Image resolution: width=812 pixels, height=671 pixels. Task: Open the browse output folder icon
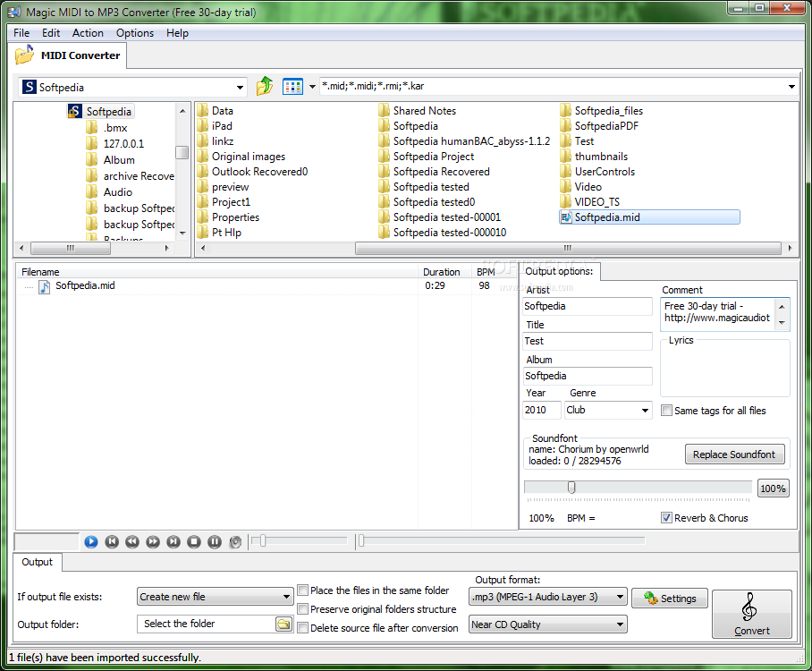(x=283, y=624)
